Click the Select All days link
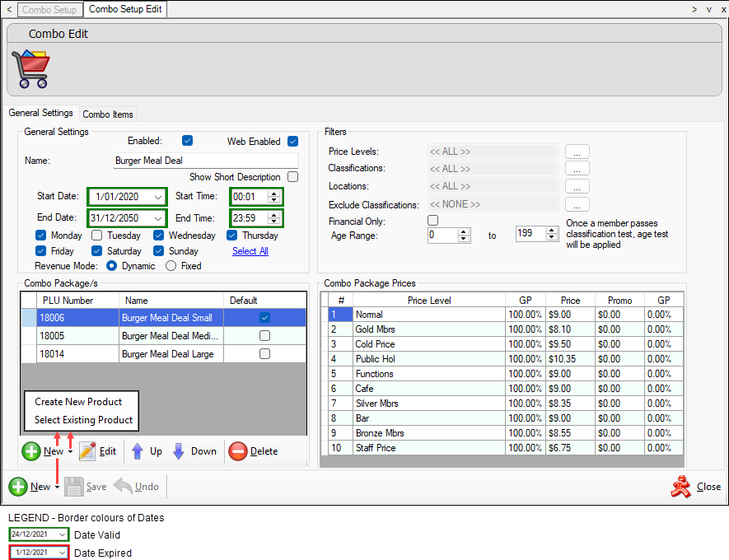This screenshot has width=729, height=560. click(250, 251)
